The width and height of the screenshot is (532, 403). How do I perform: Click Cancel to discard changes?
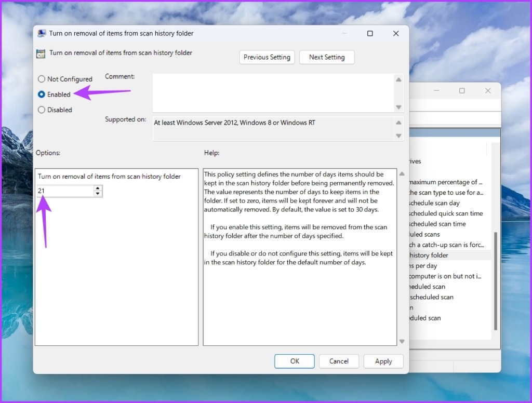(339, 361)
